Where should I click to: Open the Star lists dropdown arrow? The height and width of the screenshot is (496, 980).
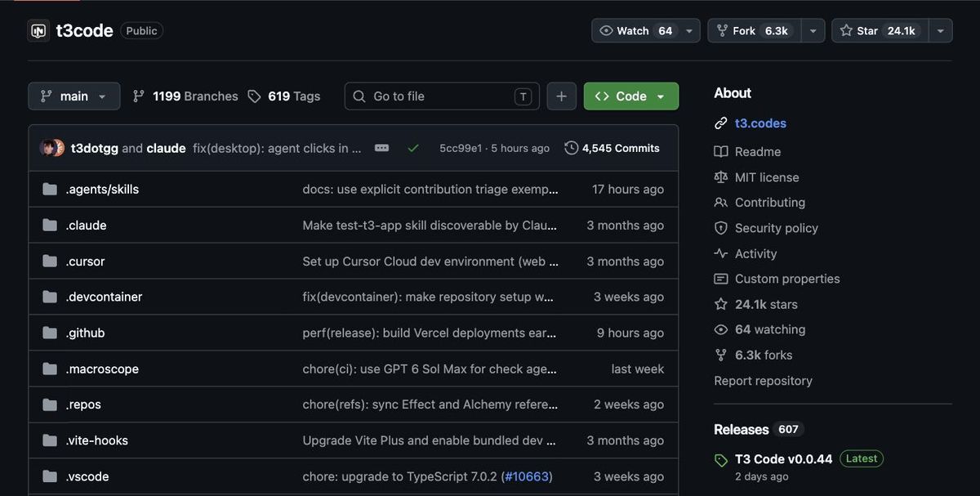point(941,31)
